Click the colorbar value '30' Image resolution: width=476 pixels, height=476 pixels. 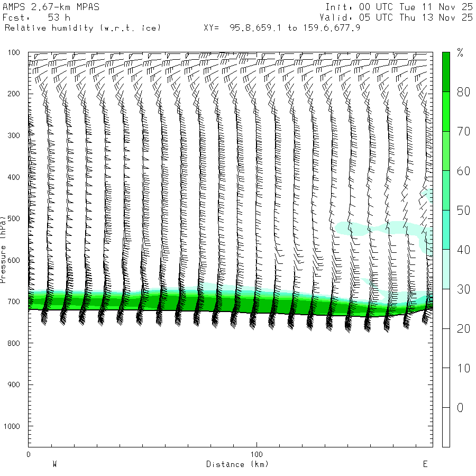click(463, 289)
